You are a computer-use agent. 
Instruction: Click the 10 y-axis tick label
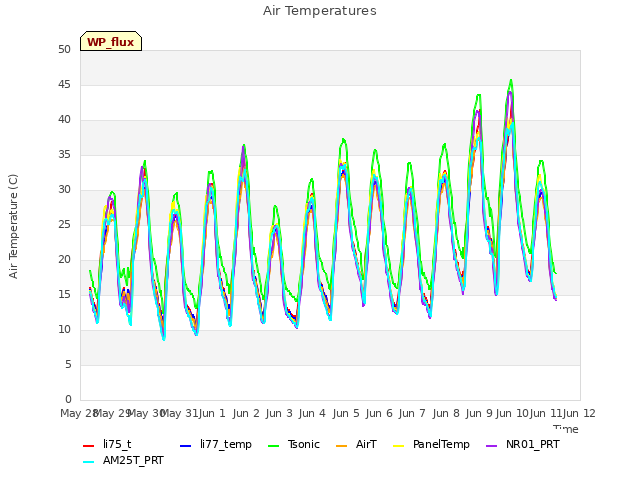64,329
